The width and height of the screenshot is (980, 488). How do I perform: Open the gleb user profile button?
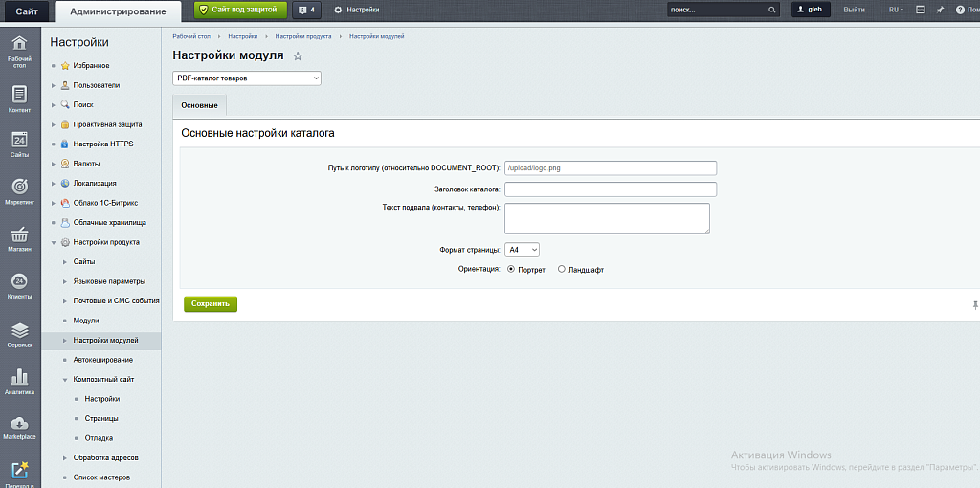tap(811, 10)
